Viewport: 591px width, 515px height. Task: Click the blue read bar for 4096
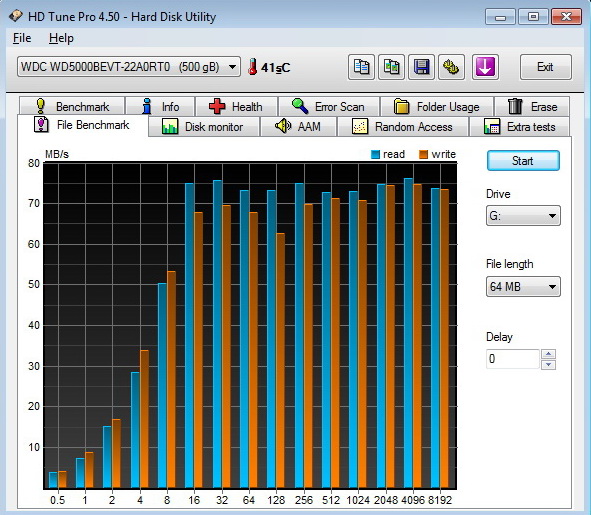[x=408, y=333]
